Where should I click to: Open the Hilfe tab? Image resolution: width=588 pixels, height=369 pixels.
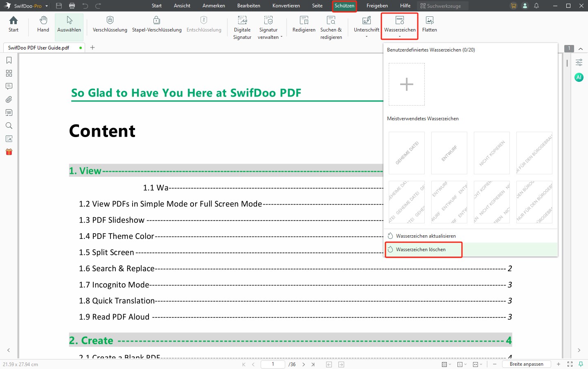[406, 6]
